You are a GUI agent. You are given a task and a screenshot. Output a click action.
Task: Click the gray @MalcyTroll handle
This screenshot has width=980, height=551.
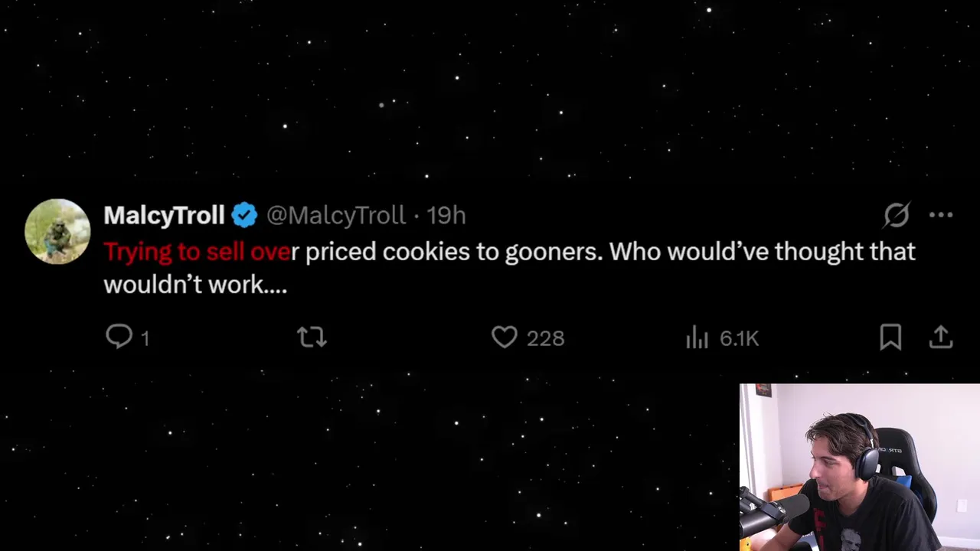tap(335, 216)
